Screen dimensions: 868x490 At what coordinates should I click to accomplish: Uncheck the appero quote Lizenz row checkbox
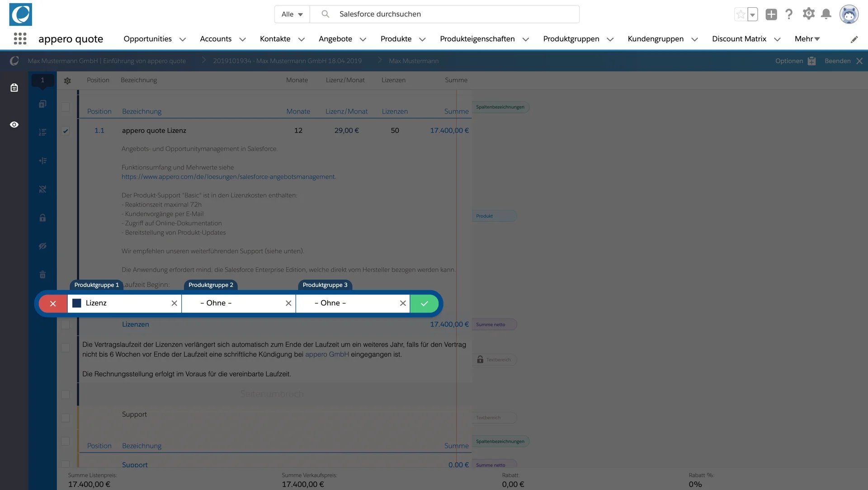[66, 131]
